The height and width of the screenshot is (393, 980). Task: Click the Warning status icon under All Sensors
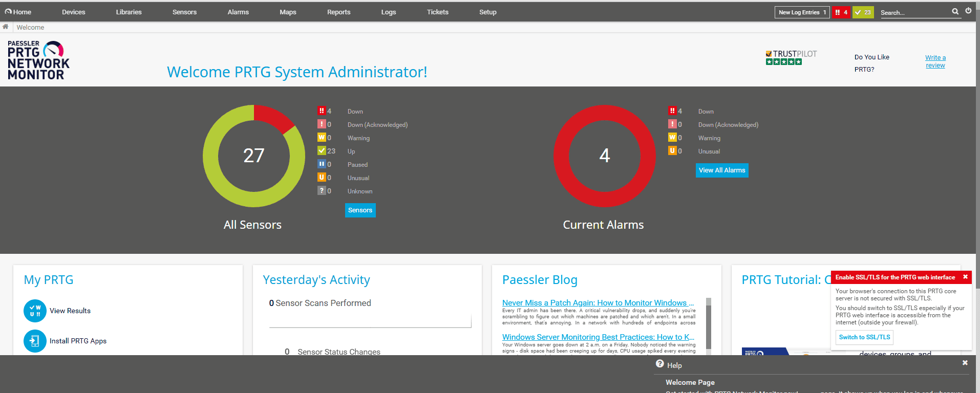click(x=322, y=137)
